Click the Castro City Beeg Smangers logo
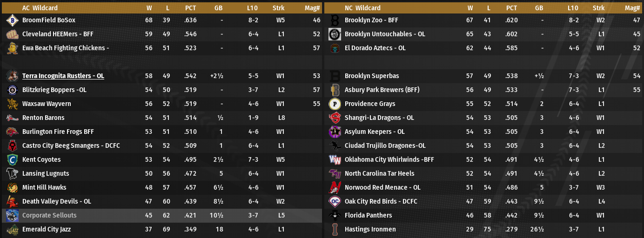 (x=12, y=146)
